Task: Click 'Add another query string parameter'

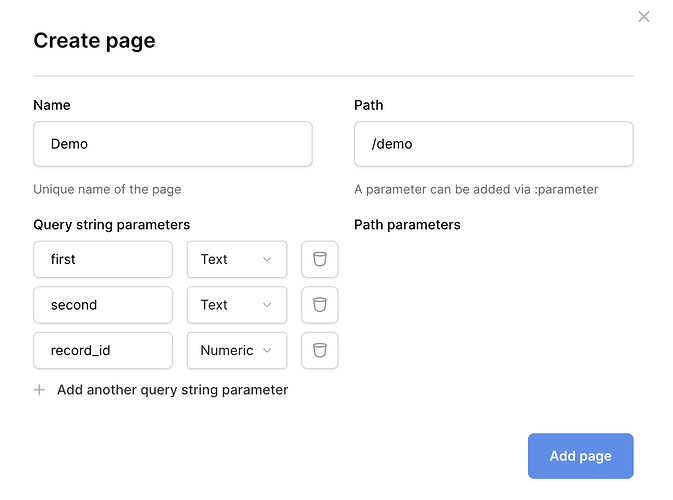Action: tap(172, 390)
